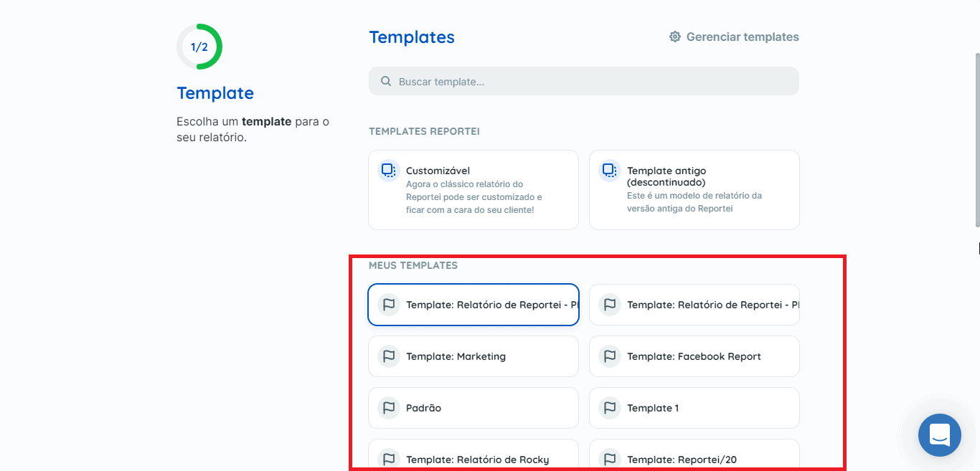
Task: Choose Template: Facebook Report
Action: pyautogui.click(x=694, y=356)
